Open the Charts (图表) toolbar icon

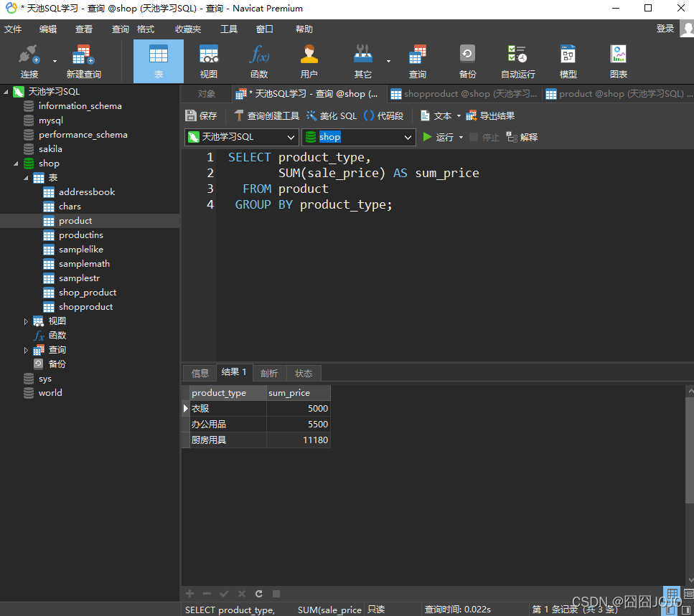click(x=619, y=61)
